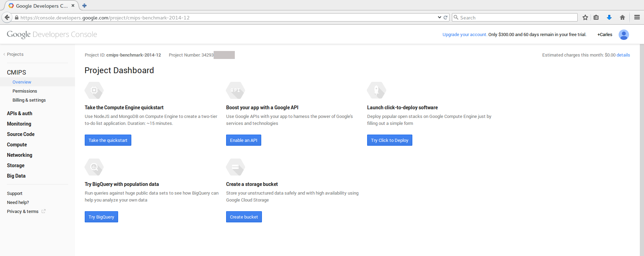This screenshot has height=256, width=644.
Task: Click the Upgrade your account link
Action: tap(465, 35)
